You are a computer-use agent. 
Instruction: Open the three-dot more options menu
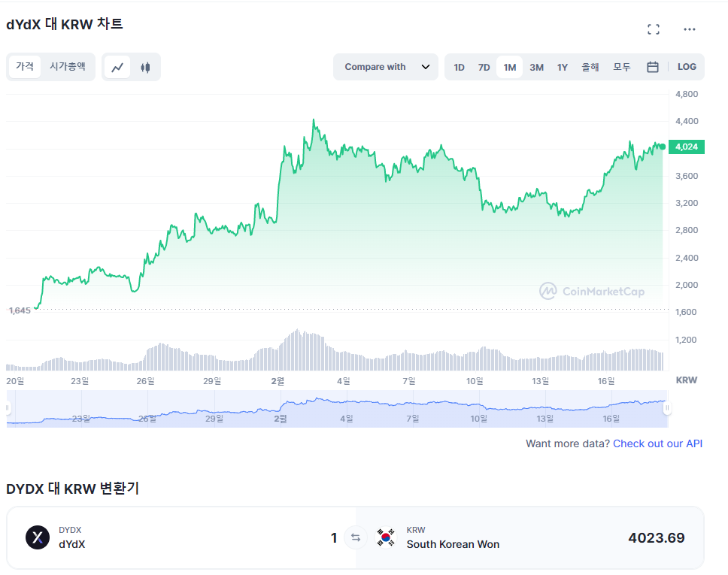pyautogui.click(x=690, y=29)
